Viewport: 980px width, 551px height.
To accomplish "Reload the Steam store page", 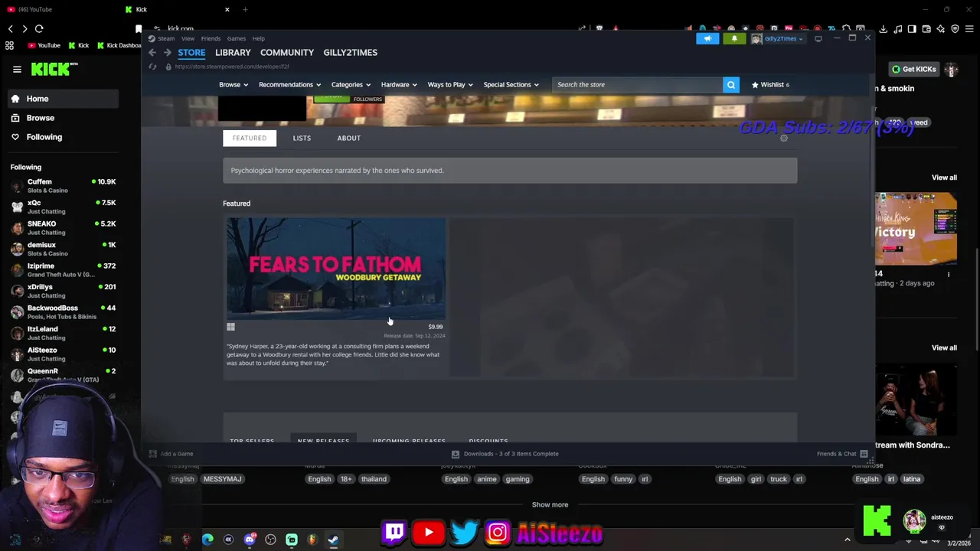I will (152, 67).
